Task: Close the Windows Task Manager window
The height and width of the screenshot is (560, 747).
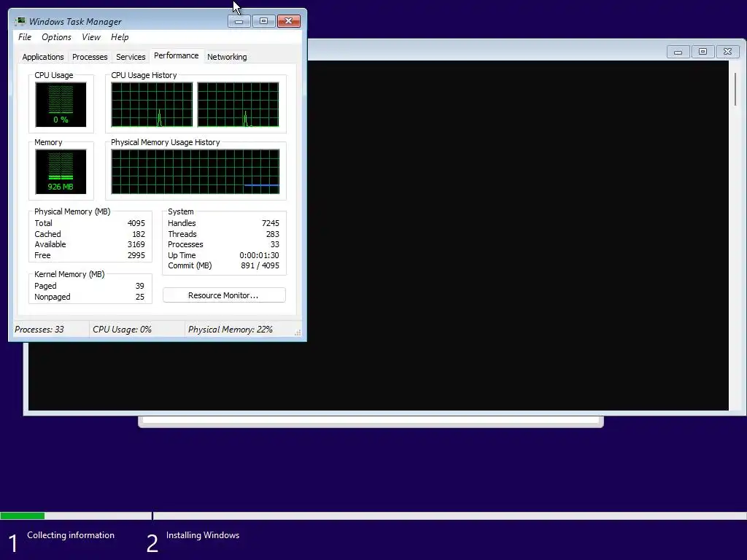Action: click(x=289, y=21)
